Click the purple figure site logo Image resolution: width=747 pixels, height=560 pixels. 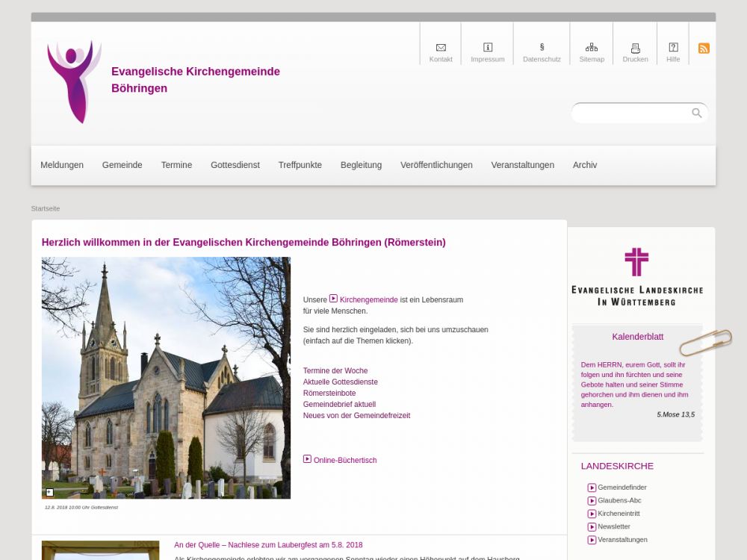[74, 81]
